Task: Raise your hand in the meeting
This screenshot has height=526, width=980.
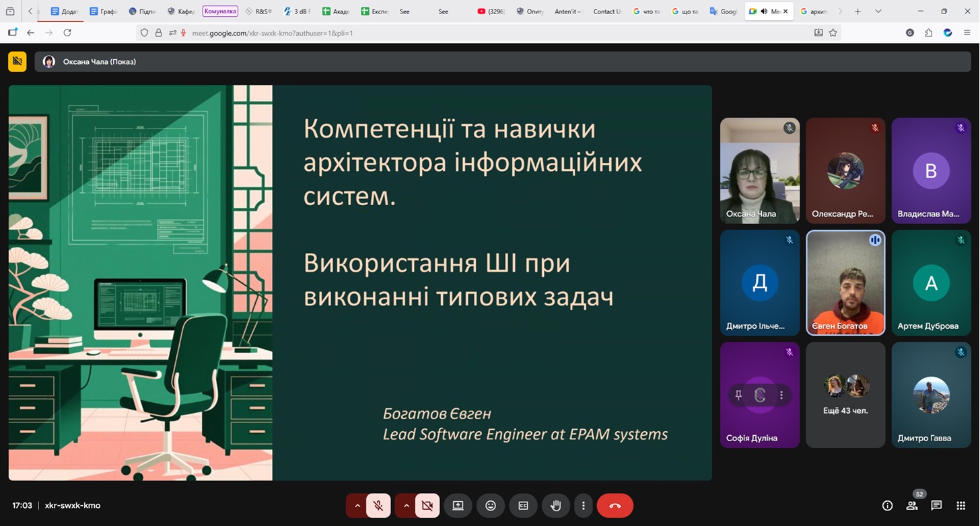Action: (x=556, y=505)
